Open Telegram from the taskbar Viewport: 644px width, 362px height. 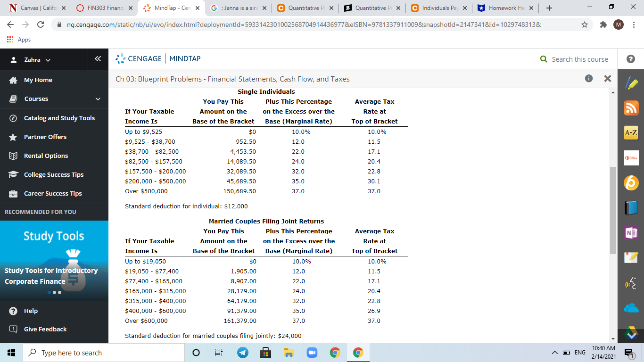click(x=243, y=352)
